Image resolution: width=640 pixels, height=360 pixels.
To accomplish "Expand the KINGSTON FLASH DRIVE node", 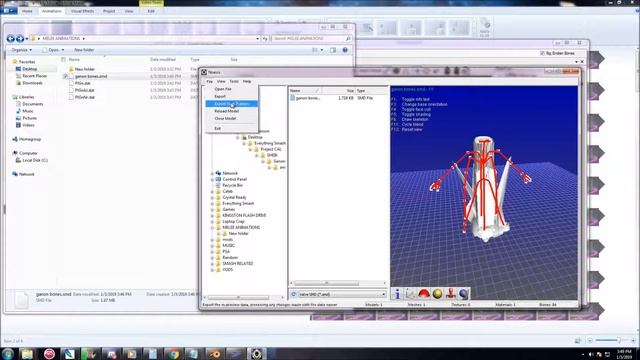I will (212, 216).
